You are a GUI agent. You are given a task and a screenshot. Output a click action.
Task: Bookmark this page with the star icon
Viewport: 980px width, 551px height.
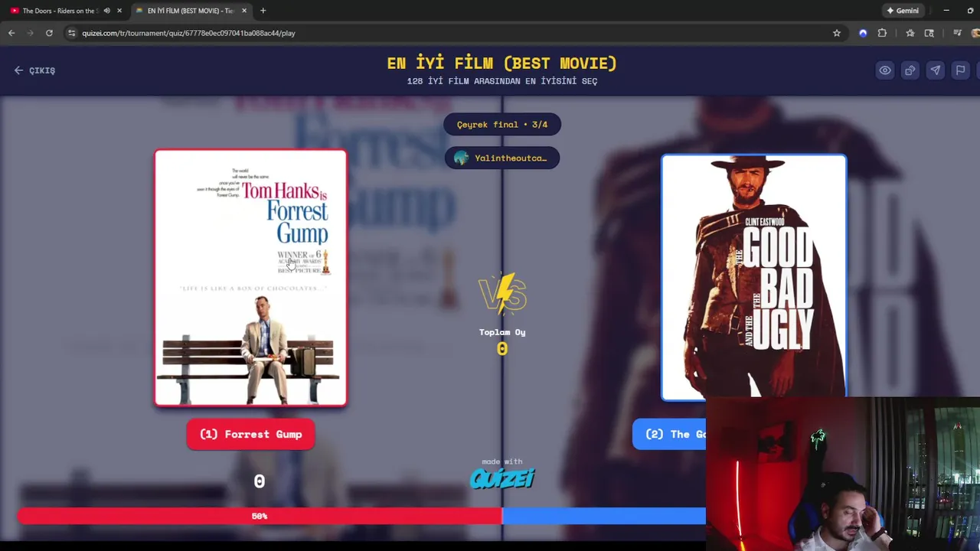pyautogui.click(x=837, y=33)
